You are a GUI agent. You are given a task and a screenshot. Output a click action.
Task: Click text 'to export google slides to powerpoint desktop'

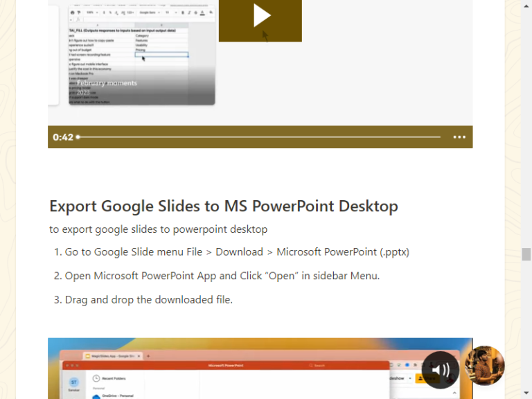point(159,229)
